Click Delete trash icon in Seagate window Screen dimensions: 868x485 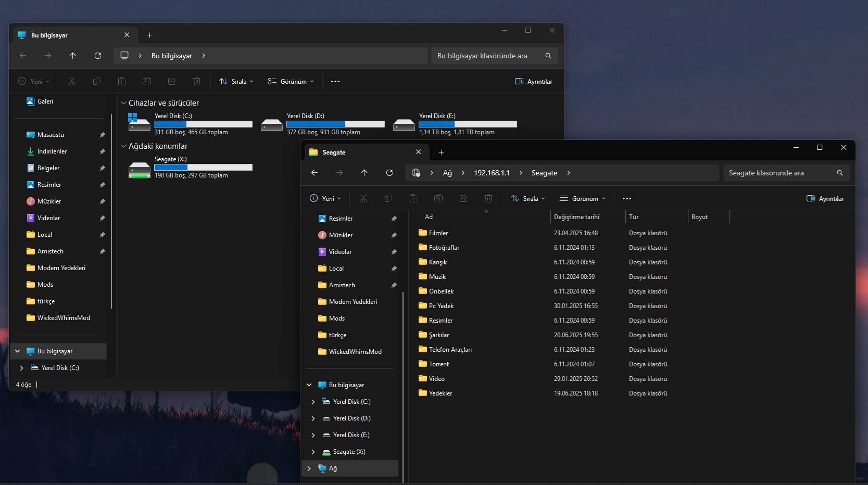(x=488, y=198)
